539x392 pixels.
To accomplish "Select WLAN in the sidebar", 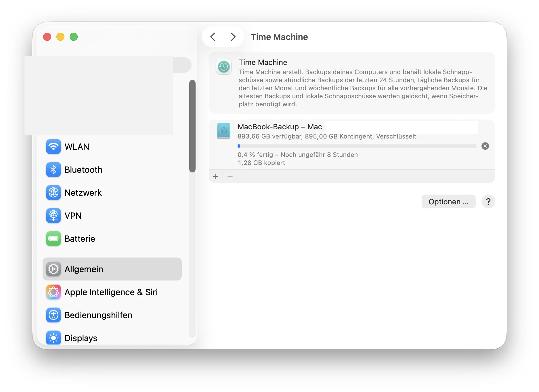I will tap(112, 147).
